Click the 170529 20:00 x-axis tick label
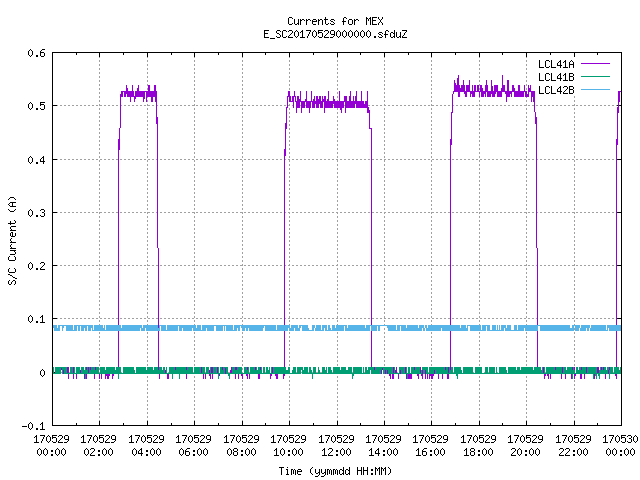 [525, 445]
